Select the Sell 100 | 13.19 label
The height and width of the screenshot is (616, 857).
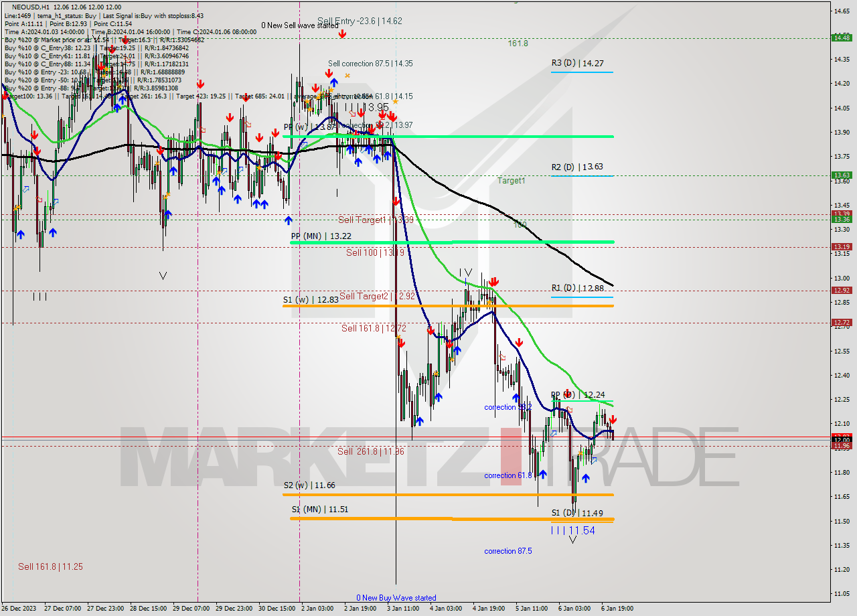tap(375, 252)
